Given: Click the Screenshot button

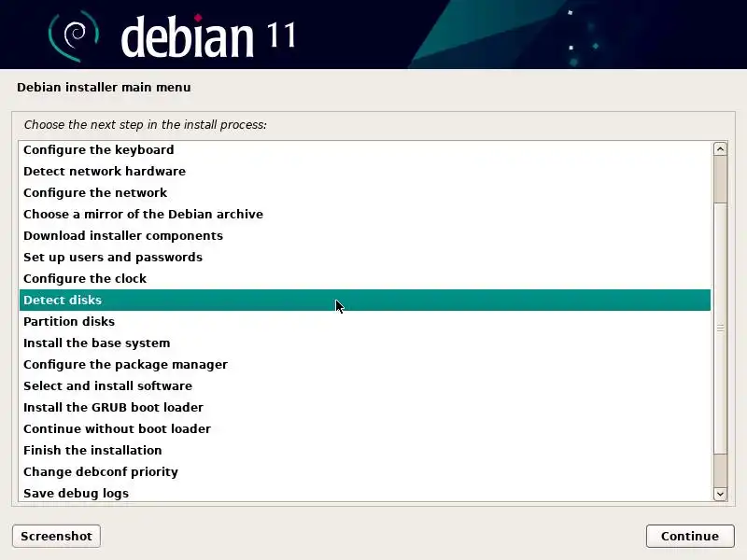Looking at the screenshot, I should pyautogui.click(x=56, y=536).
